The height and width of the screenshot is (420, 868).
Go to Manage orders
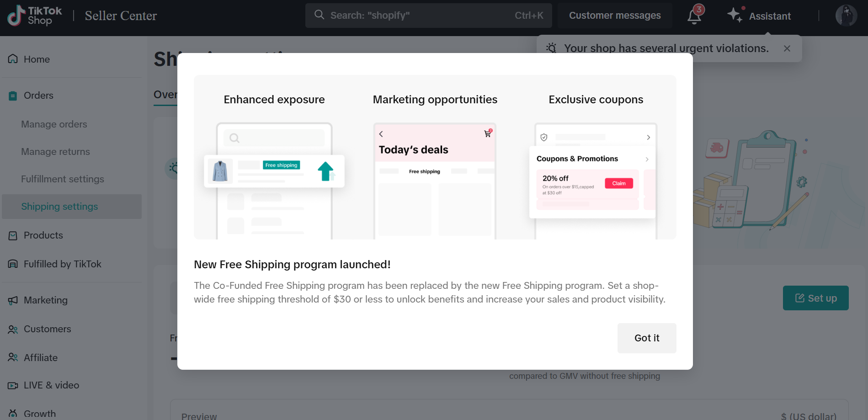54,124
